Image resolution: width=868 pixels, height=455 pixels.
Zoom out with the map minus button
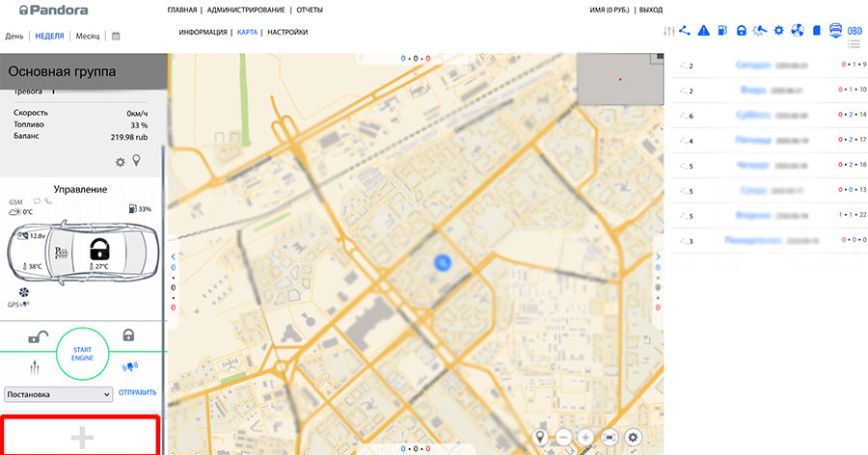click(x=563, y=438)
